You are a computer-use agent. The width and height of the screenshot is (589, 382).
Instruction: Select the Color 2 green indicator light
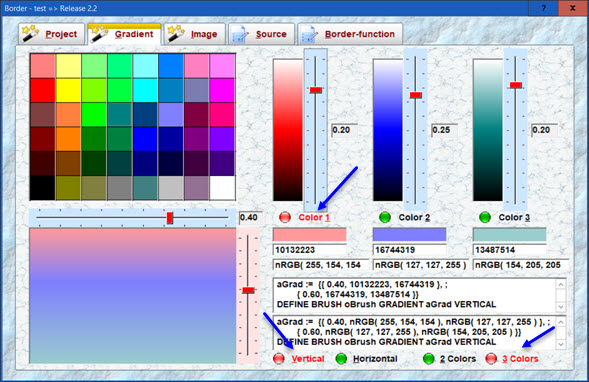click(x=385, y=217)
